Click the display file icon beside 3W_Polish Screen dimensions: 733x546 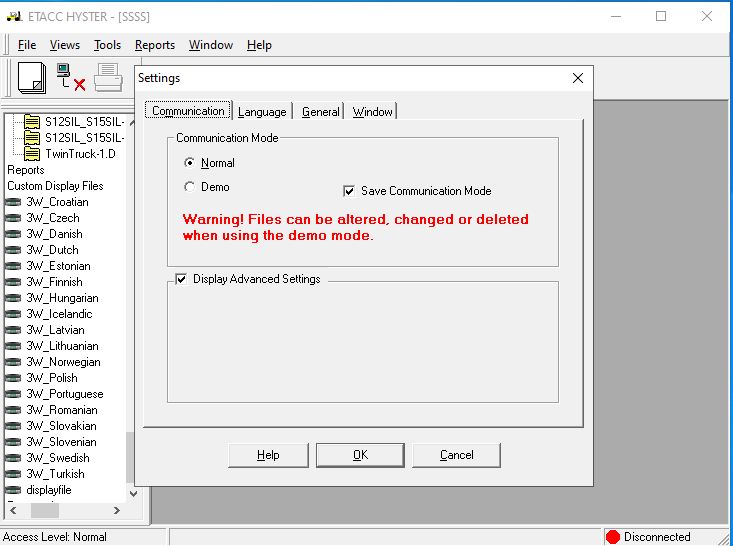tap(13, 378)
